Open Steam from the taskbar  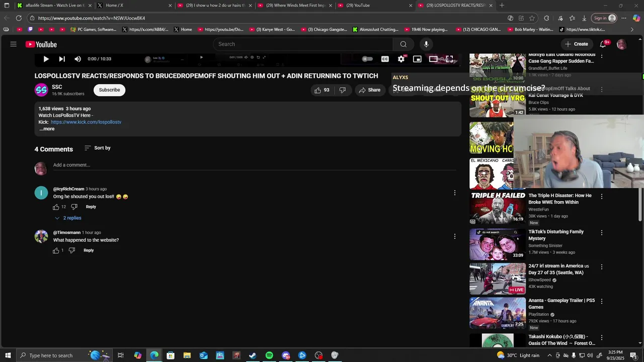click(253, 355)
